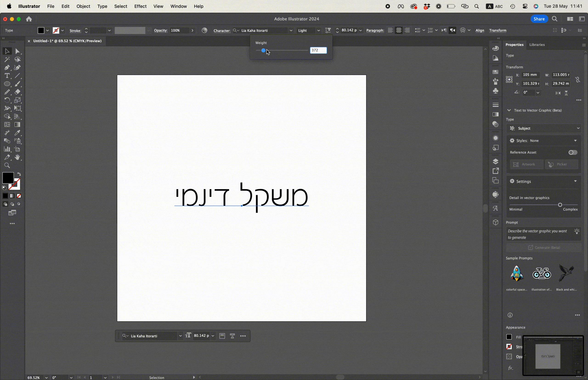
Task: Select the Pen tool
Action: (7, 68)
